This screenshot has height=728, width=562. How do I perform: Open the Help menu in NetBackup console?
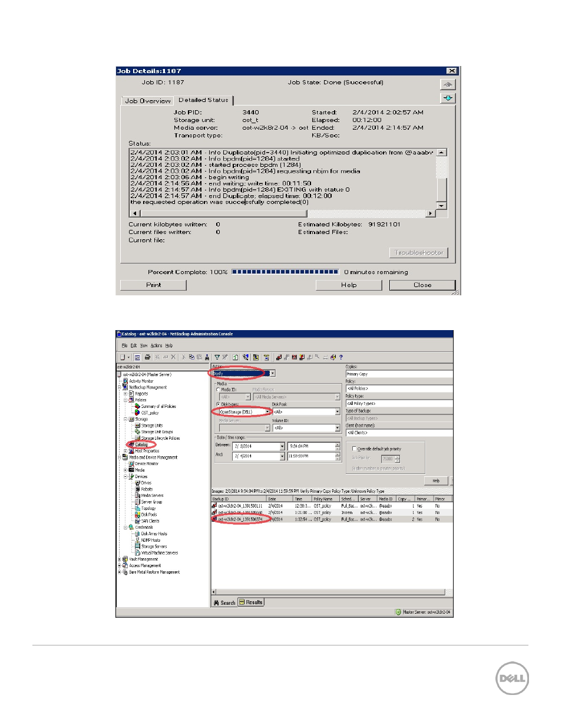[169, 345]
